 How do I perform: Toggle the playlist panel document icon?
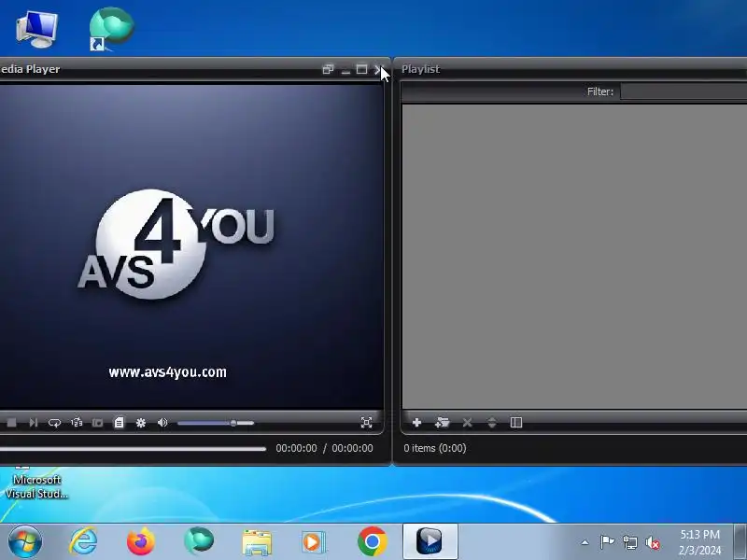(x=119, y=423)
